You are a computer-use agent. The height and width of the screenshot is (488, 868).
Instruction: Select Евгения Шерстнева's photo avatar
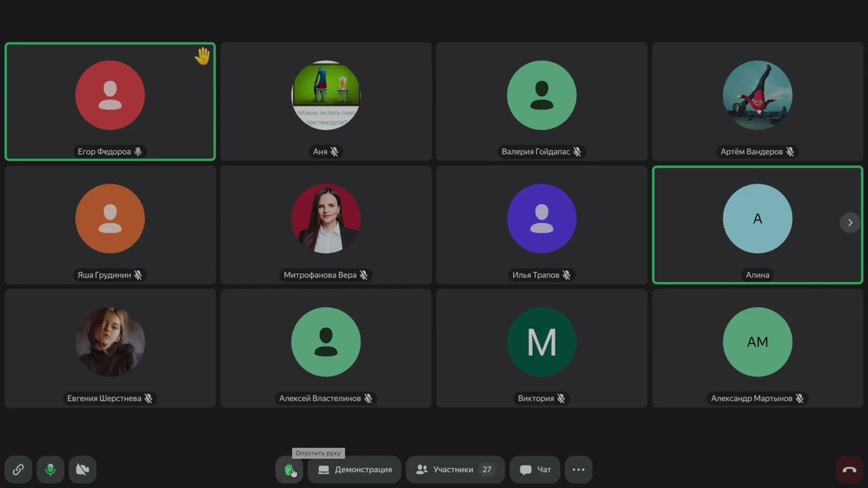tap(110, 342)
